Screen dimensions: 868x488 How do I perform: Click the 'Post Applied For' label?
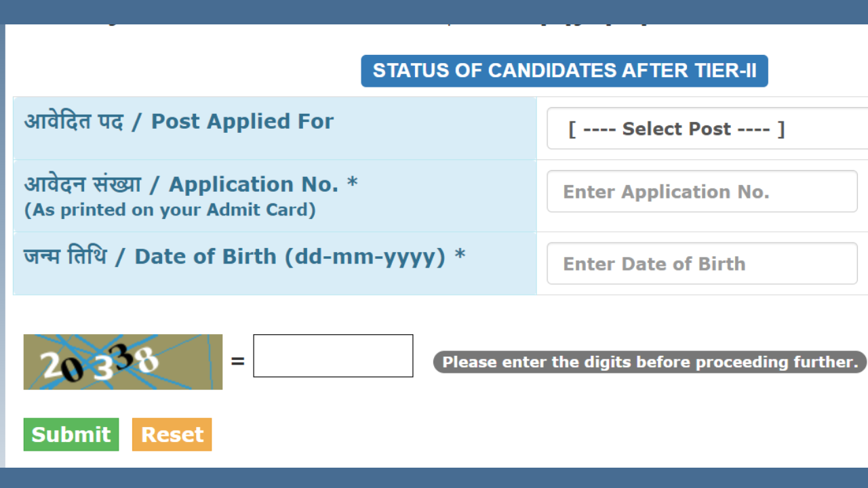(242, 121)
